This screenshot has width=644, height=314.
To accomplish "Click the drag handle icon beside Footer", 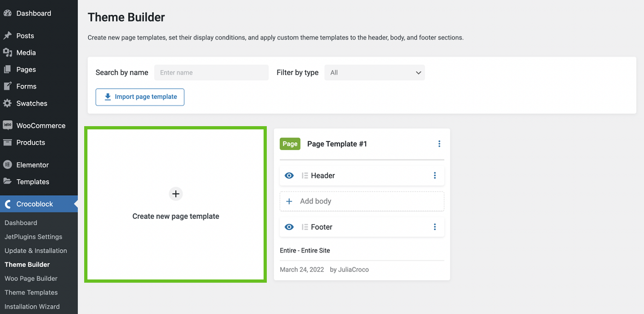I will 305,227.
